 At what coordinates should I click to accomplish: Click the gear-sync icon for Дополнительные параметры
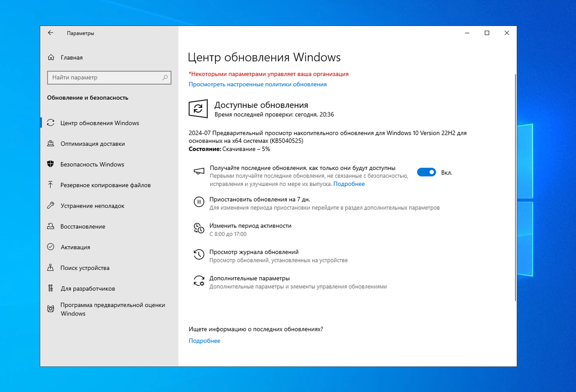coord(199,281)
